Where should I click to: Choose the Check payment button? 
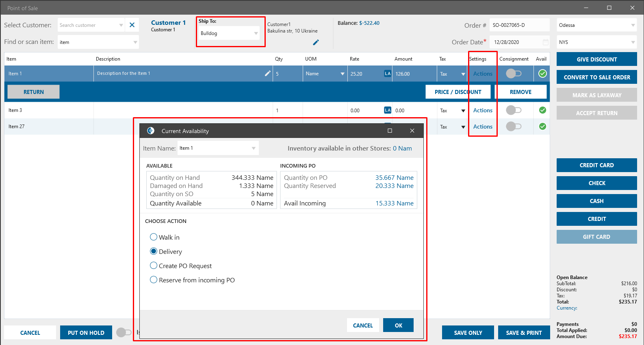coord(596,183)
